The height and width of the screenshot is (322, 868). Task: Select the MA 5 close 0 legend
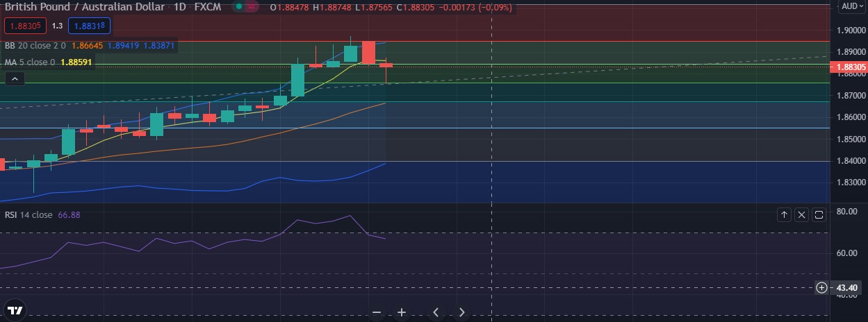coord(30,62)
